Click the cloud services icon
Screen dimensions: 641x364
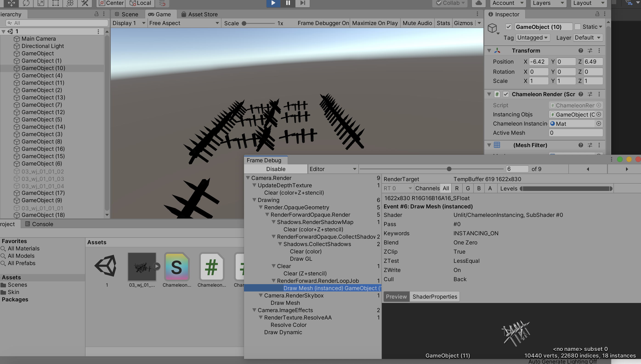(x=478, y=3)
